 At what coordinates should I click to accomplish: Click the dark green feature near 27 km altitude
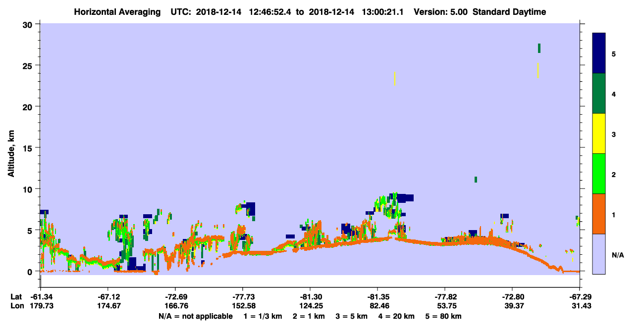[x=539, y=48]
